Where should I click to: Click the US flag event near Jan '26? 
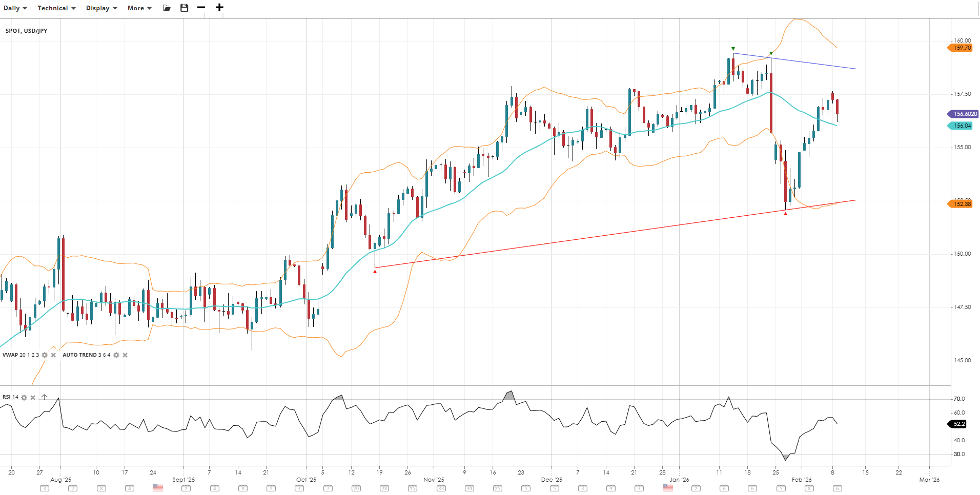pos(667,488)
